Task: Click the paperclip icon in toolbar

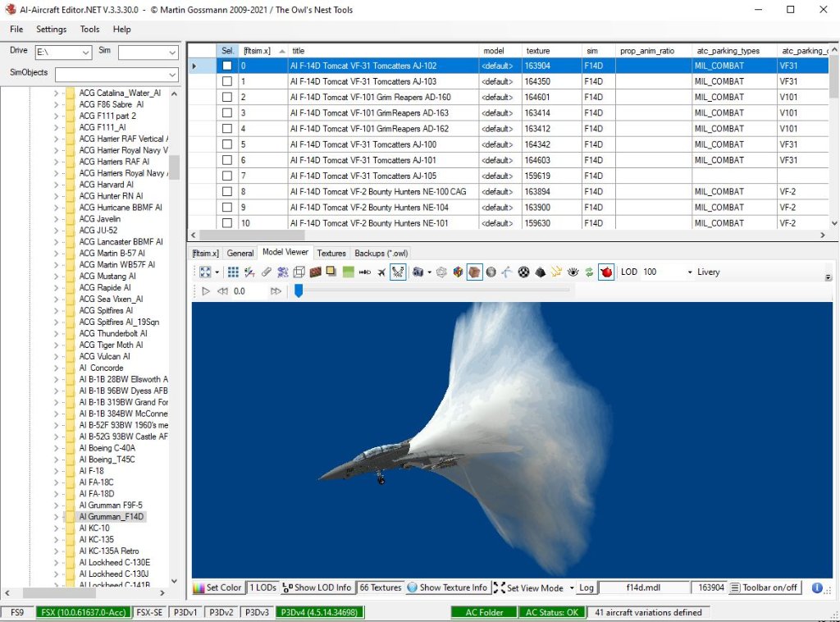Action: click(266, 272)
